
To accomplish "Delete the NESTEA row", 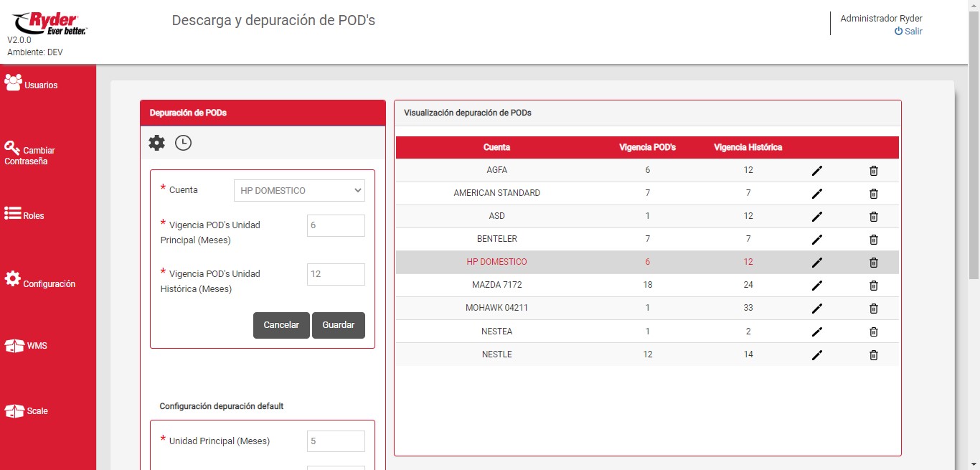I will pos(873,332).
